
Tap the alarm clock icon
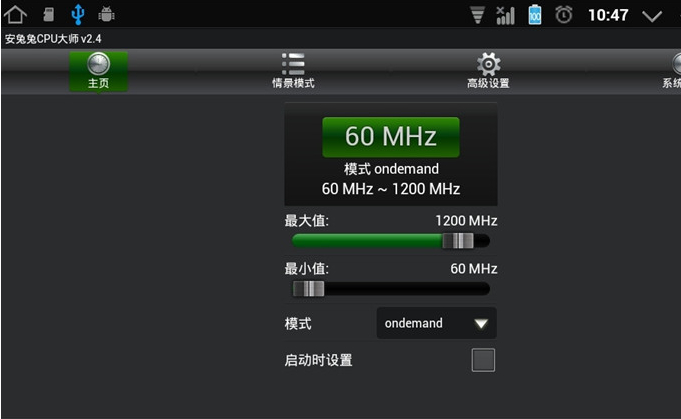[564, 15]
